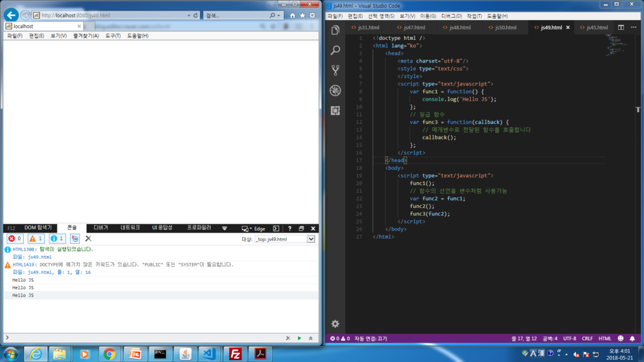This screenshot has width=644, height=362.
Task: Switch to the 네트워크 tab
Action: click(130, 227)
